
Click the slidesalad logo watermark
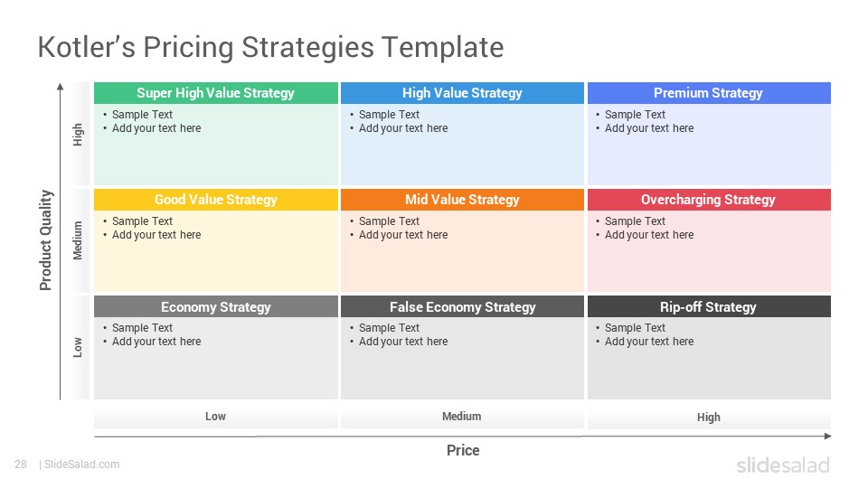[783, 465]
